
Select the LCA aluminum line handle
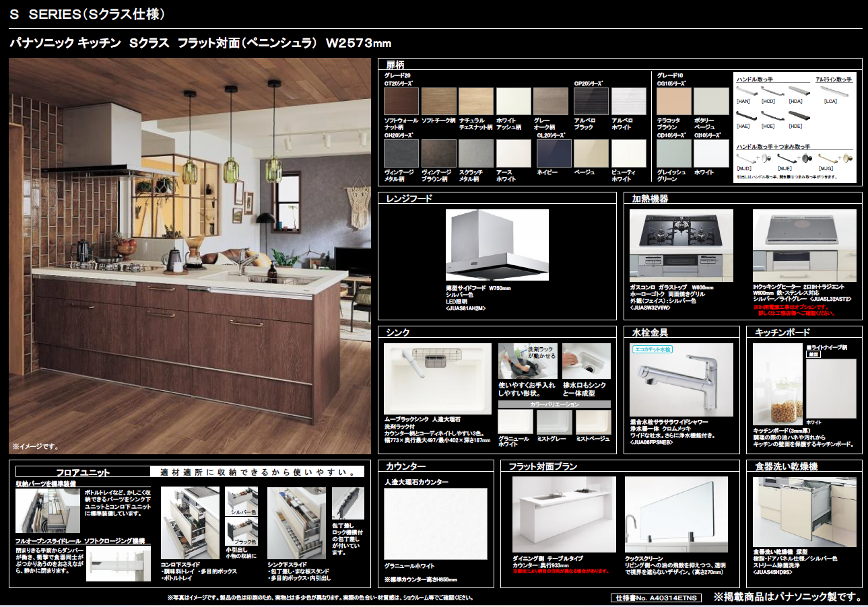pos(833,91)
